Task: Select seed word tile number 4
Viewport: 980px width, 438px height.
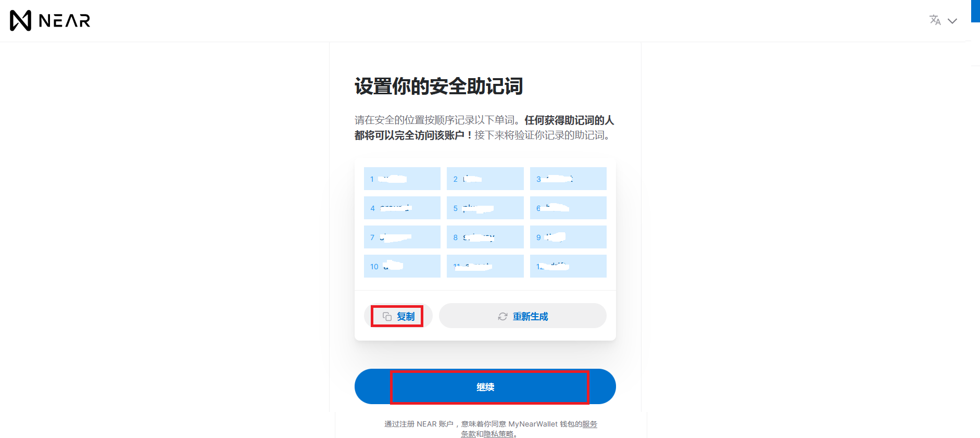Action: click(402, 208)
